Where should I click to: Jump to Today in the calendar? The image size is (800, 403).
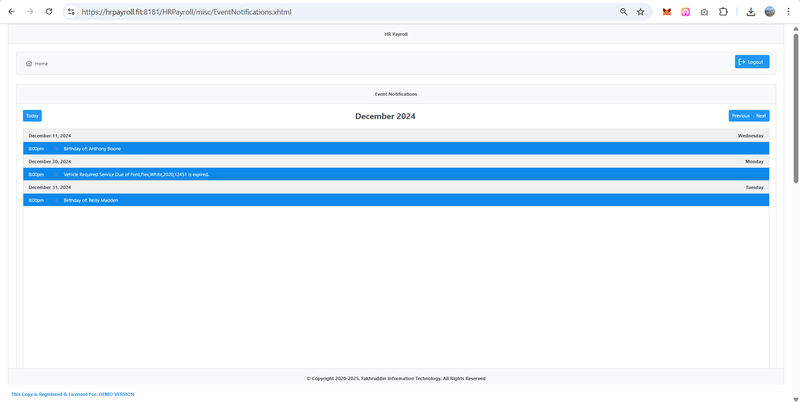click(32, 116)
